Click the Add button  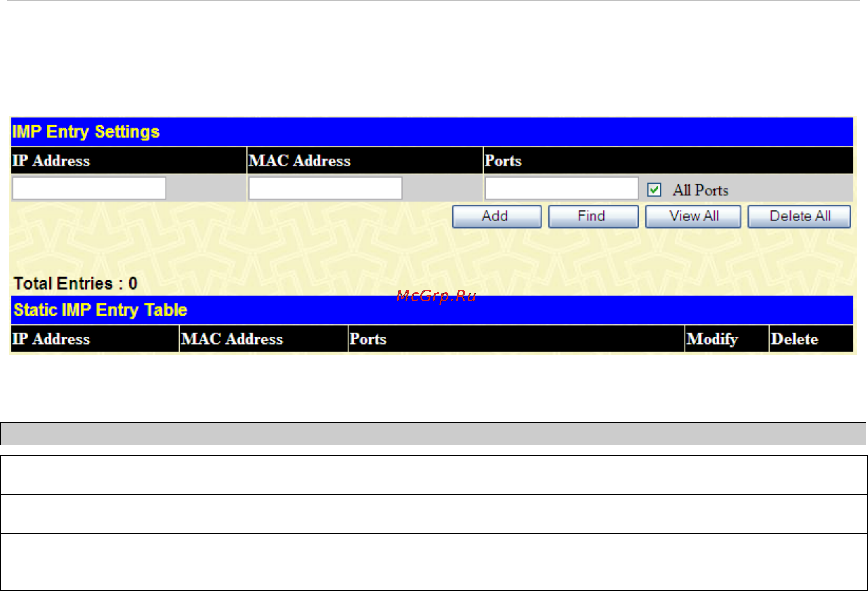[497, 216]
